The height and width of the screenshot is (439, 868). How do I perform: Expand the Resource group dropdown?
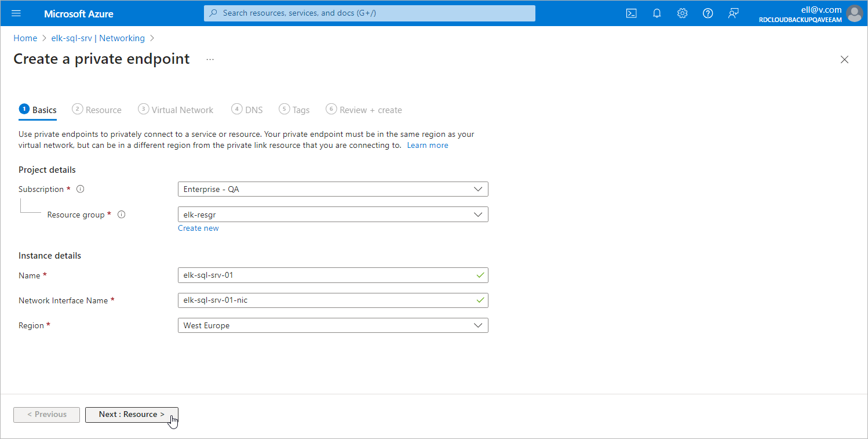[333, 215]
